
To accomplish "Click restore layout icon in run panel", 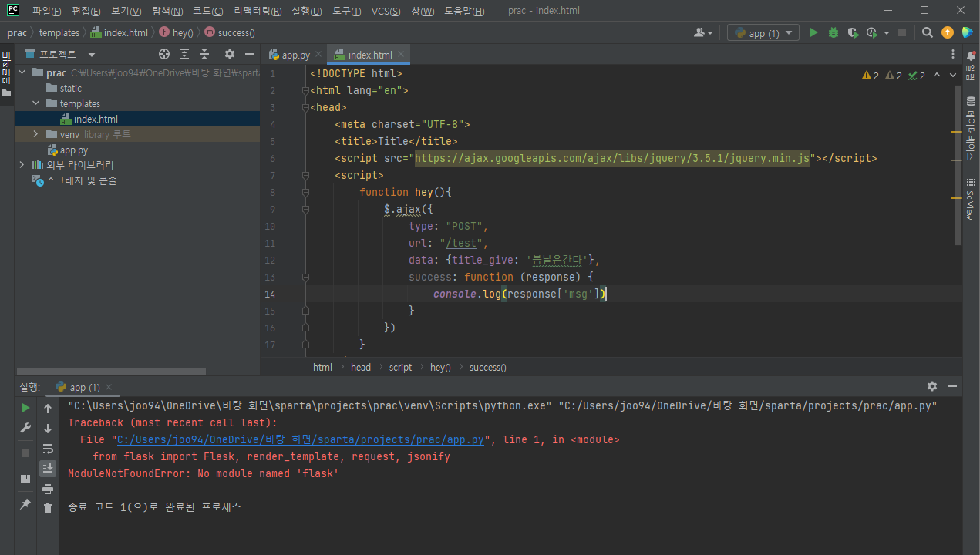I will pos(25,479).
